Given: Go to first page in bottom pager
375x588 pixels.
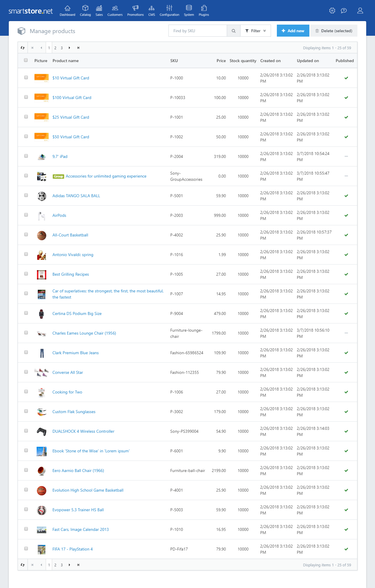Looking at the screenshot, I should pyautogui.click(x=32, y=565).
